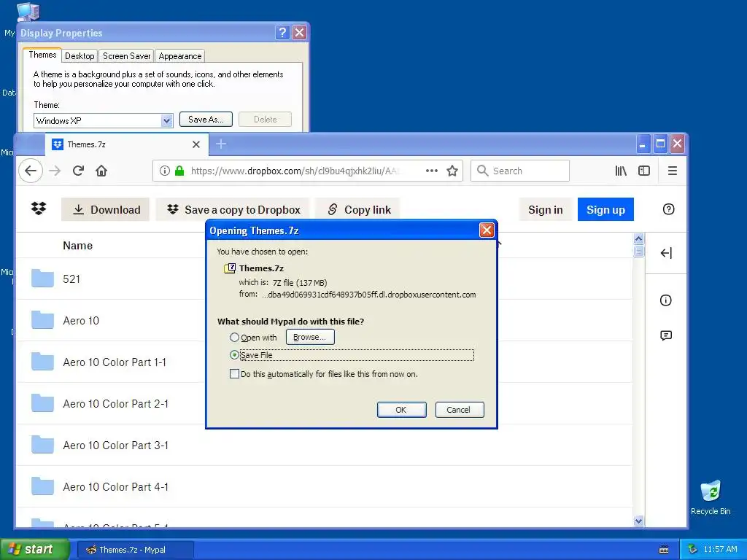
Task: Click the page scrollbar up arrow
Action: (639, 238)
